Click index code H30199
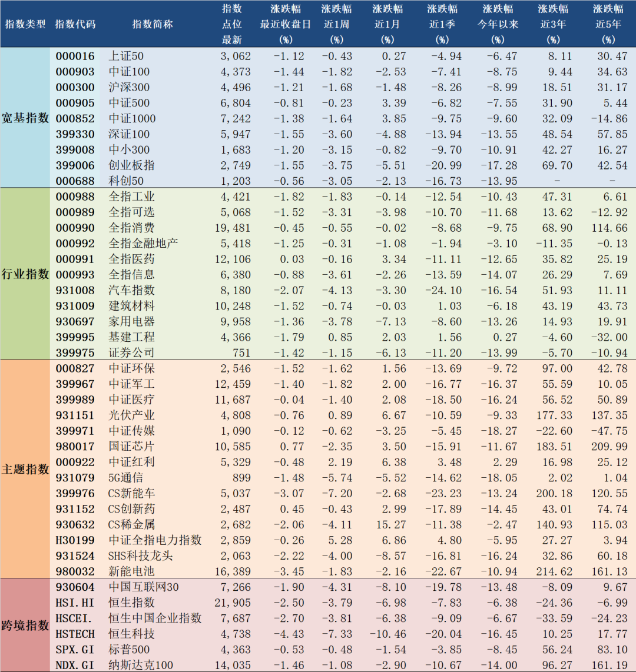 (75, 540)
